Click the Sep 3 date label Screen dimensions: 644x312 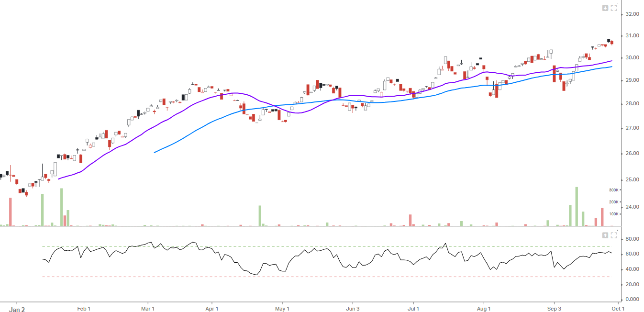coord(554,309)
